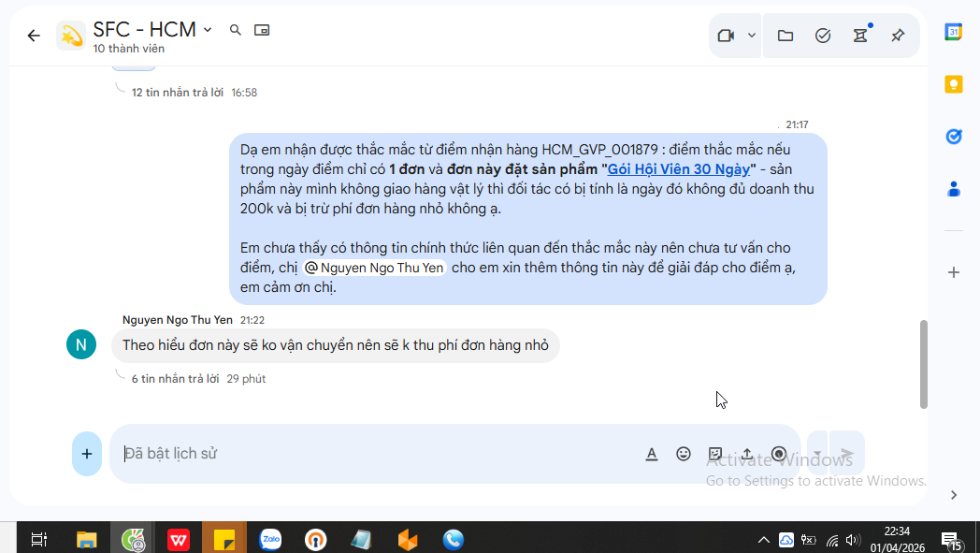Open Google Tasks side panel
Viewport: 980px width, 553px height.
coord(954,137)
